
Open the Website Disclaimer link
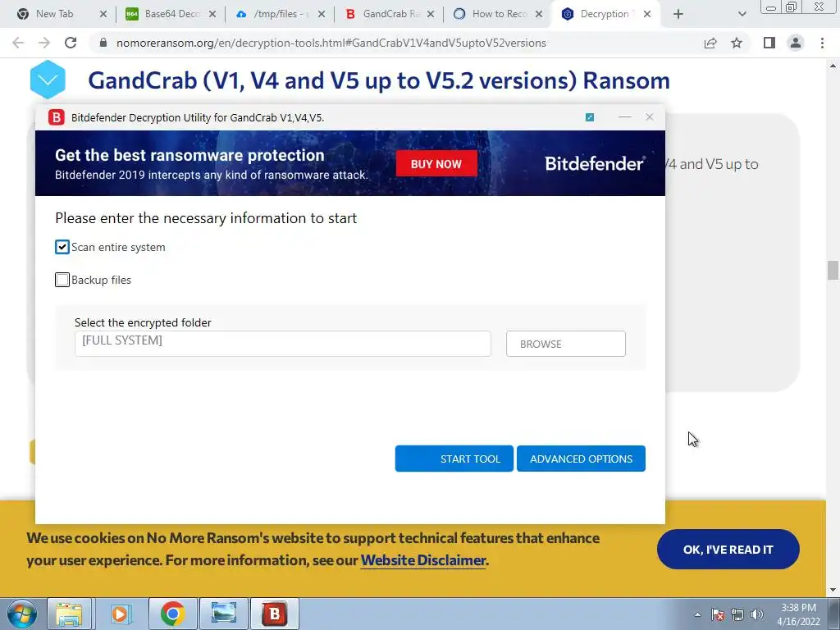[x=423, y=560]
